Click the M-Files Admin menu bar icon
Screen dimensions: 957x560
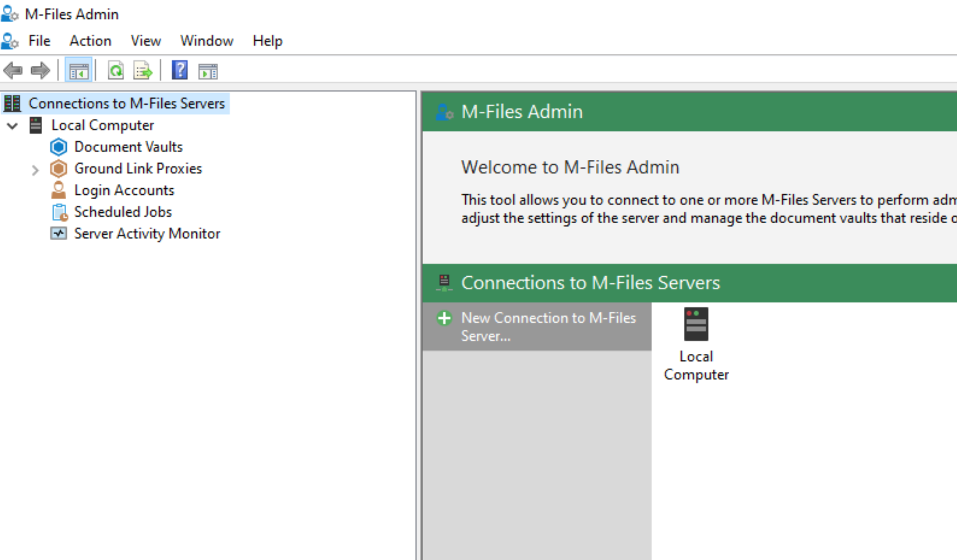click(9, 41)
